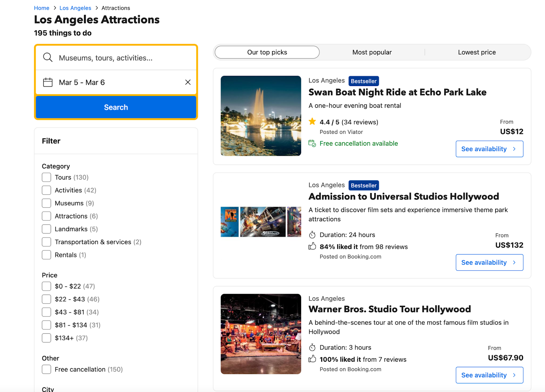Enable the Free cancellation filter
This screenshot has width=545, height=392.
[46, 369]
